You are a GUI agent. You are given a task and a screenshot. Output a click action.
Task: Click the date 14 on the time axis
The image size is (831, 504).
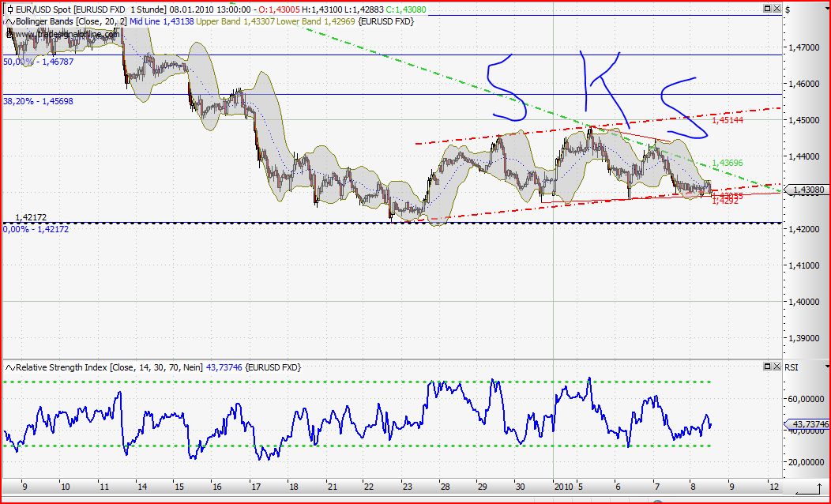click(x=141, y=487)
